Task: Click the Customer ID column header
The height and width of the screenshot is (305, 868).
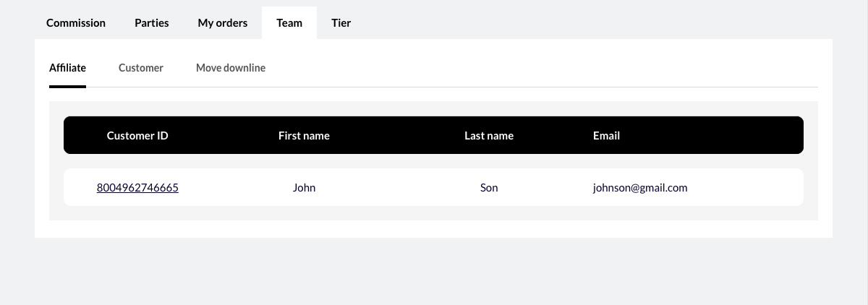Action: click(x=137, y=136)
